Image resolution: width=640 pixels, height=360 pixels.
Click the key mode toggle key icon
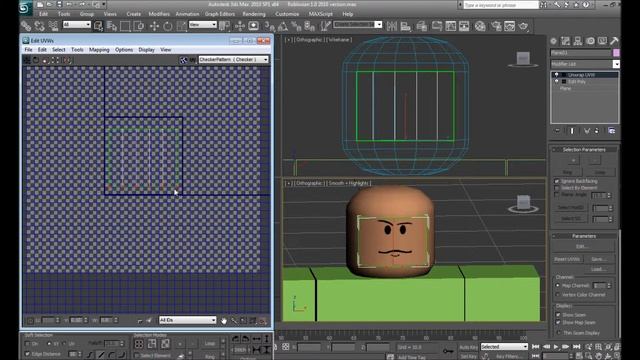coord(448,350)
